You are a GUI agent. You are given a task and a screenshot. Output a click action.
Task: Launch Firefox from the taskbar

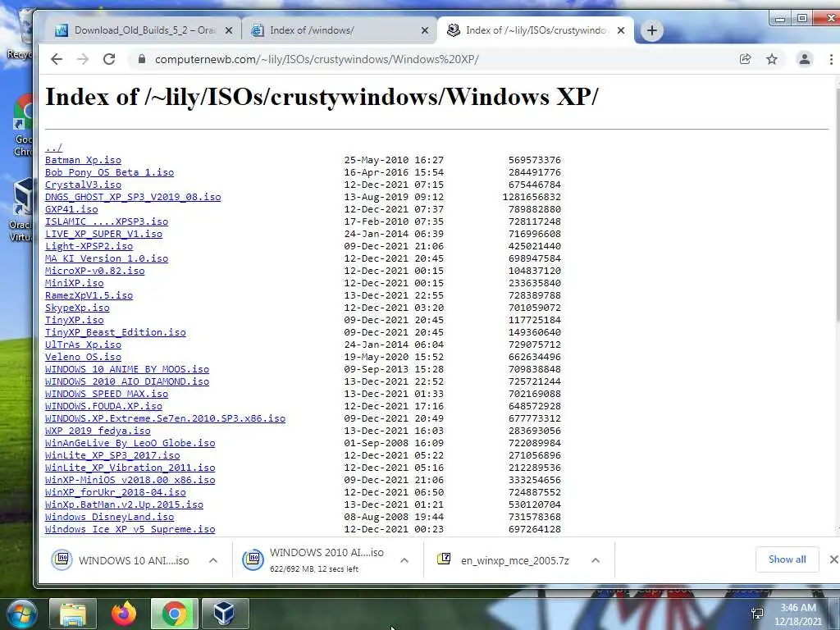124,614
